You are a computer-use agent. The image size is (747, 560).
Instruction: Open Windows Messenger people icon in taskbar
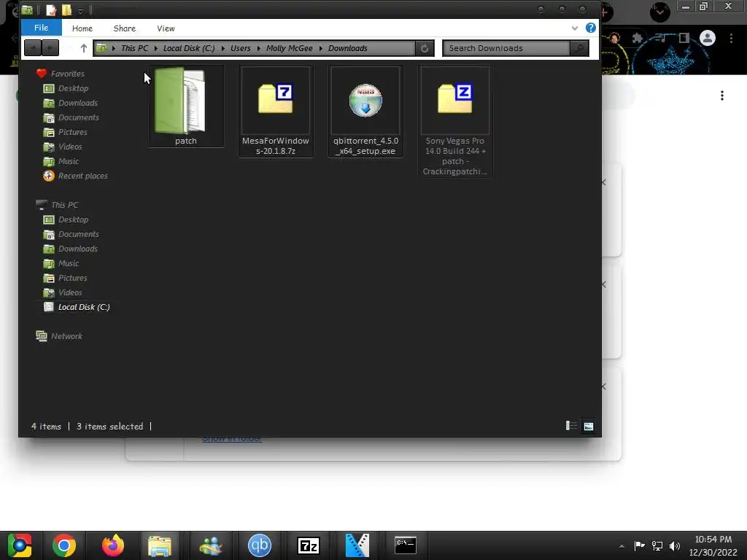(x=211, y=545)
